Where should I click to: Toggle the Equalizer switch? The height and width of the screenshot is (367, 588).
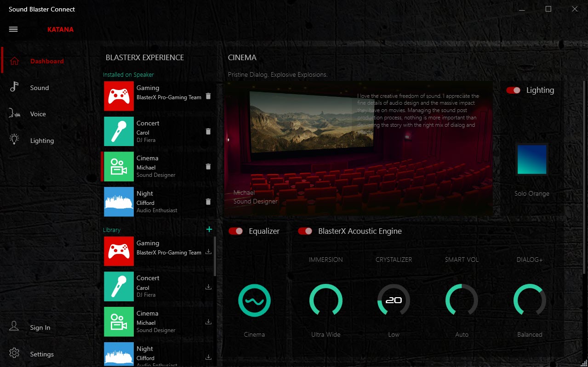(236, 231)
